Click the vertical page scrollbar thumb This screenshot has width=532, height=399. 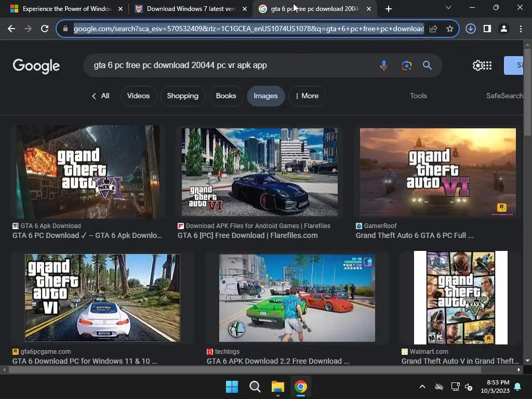[x=527, y=92]
